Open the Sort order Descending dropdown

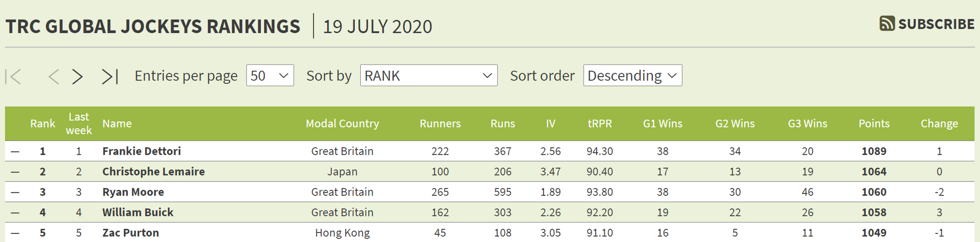click(632, 76)
